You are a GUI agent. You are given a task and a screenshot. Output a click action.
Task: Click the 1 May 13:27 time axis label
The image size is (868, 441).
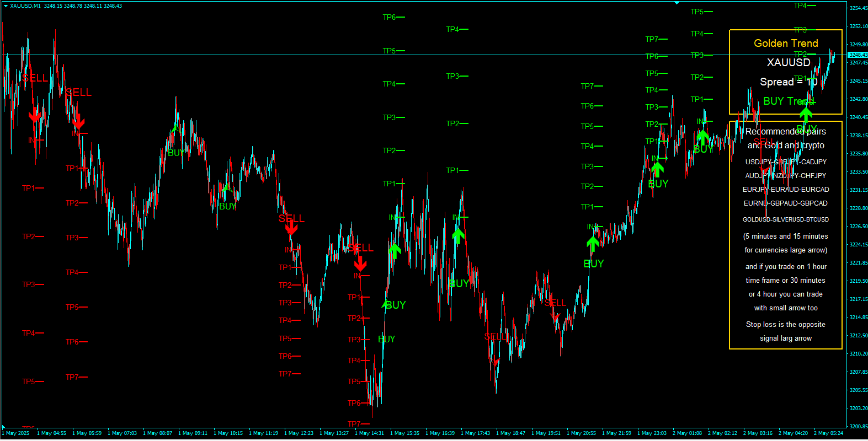334,433
